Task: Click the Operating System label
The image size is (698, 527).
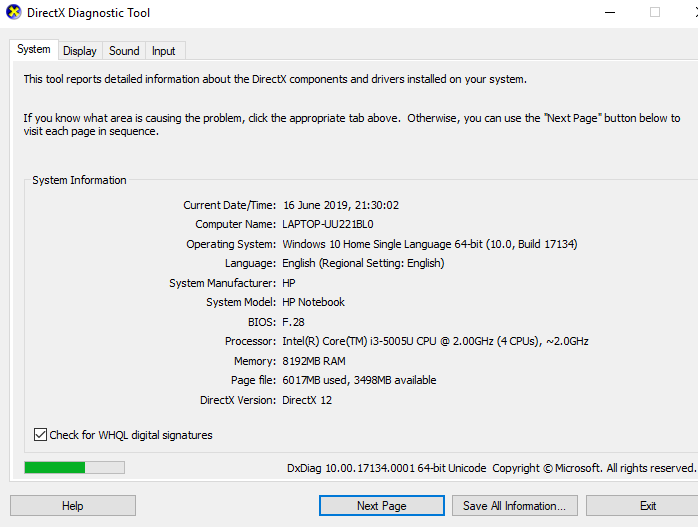Action: [231, 244]
